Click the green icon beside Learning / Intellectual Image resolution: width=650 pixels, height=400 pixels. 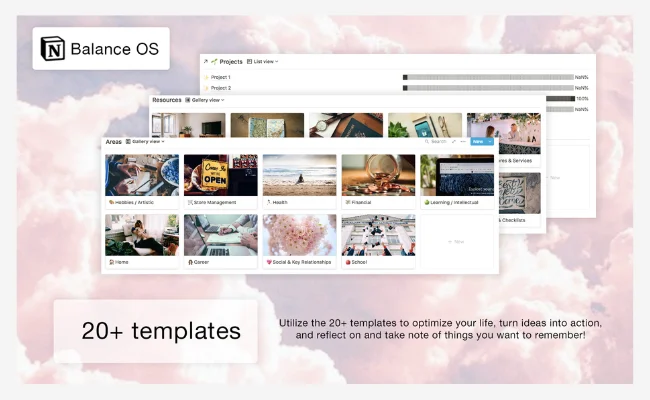(x=426, y=202)
